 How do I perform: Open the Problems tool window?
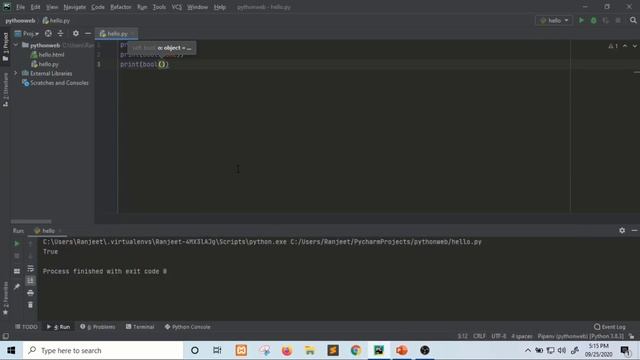click(98, 327)
